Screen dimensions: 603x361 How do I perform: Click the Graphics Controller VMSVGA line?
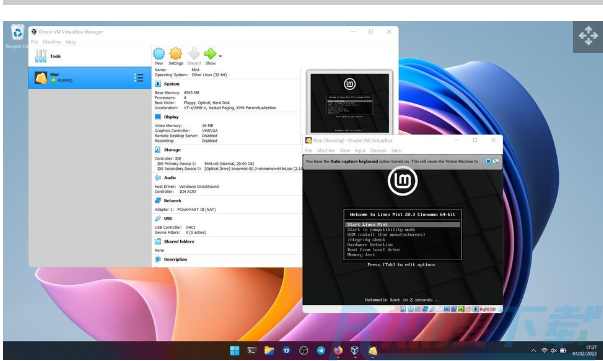(x=186, y=131)
